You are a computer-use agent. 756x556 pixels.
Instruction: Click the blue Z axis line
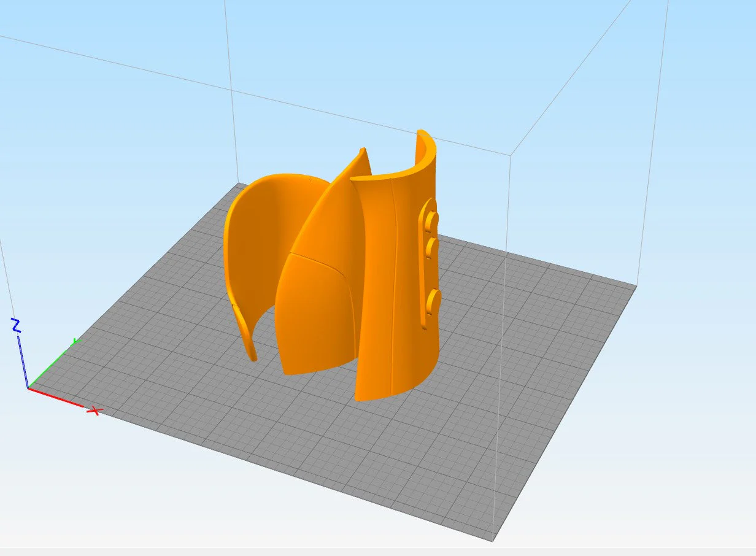(23, 361)
